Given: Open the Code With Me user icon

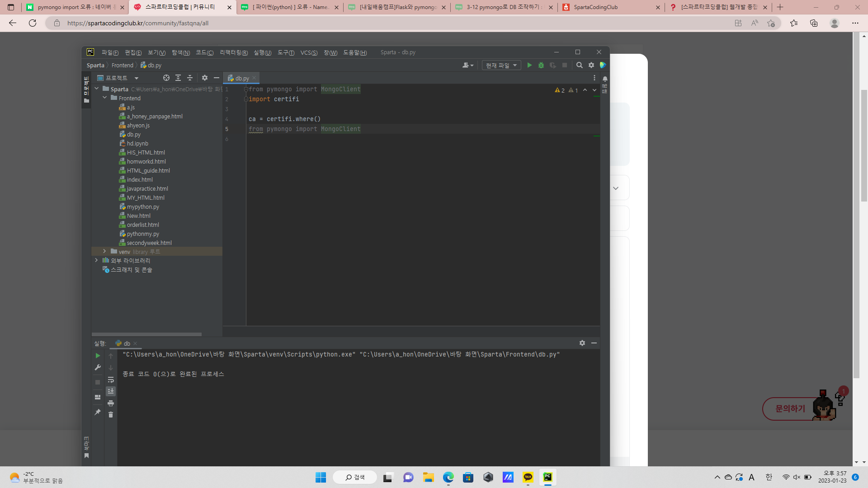Looking at the screenshot, I should click(x=468, y=66).
